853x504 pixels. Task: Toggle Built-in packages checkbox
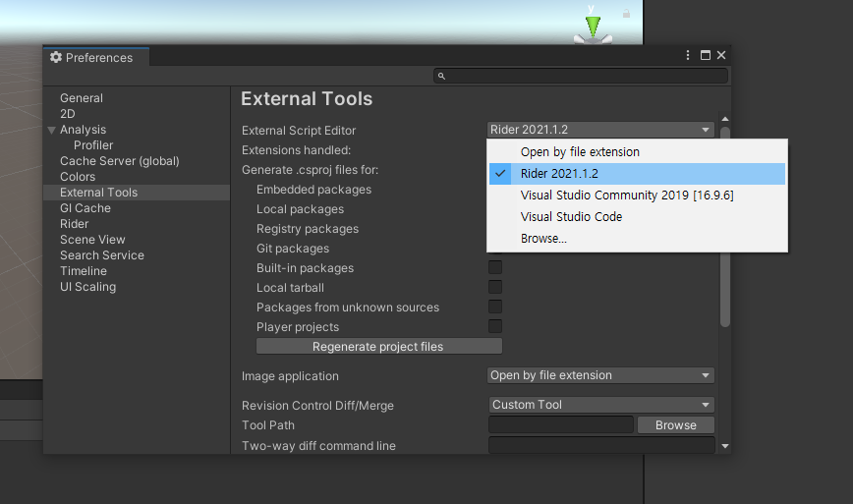click(x=495, y=267)
